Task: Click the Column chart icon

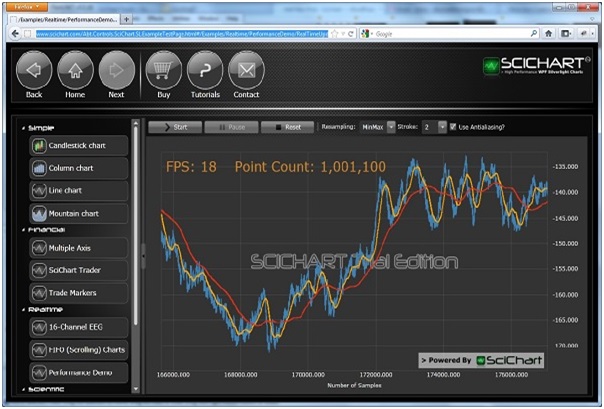Action: [39, 168]
